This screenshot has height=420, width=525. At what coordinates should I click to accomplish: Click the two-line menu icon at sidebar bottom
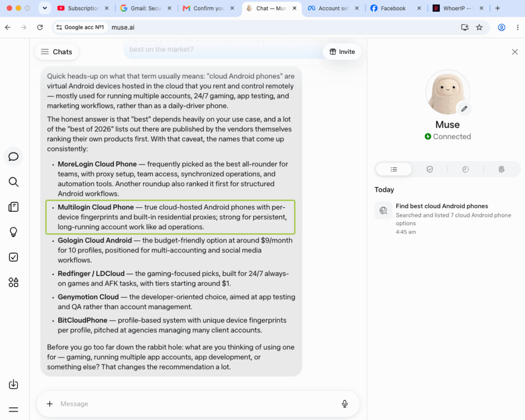click(13, 409)
